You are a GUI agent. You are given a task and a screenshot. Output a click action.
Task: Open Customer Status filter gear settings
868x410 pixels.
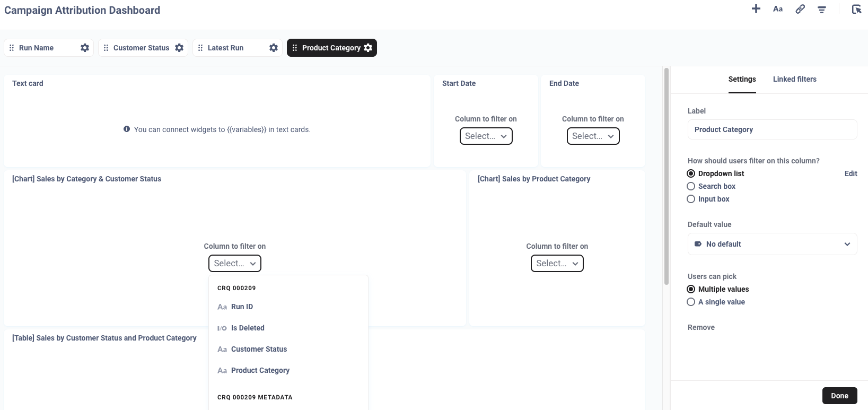179,48
